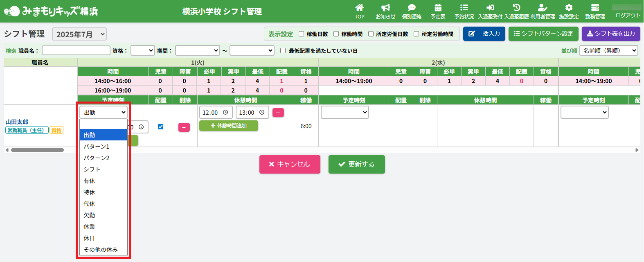Open the TOP home icon

click(359, 8)
